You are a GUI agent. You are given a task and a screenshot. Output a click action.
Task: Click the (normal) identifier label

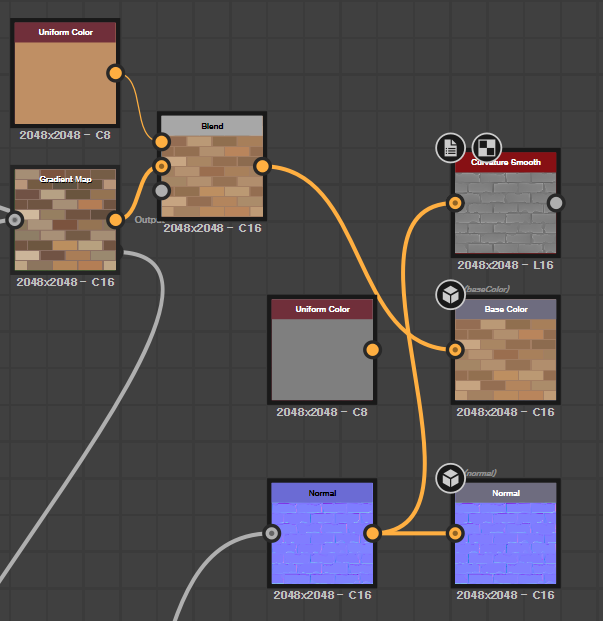tap(480, 473)
